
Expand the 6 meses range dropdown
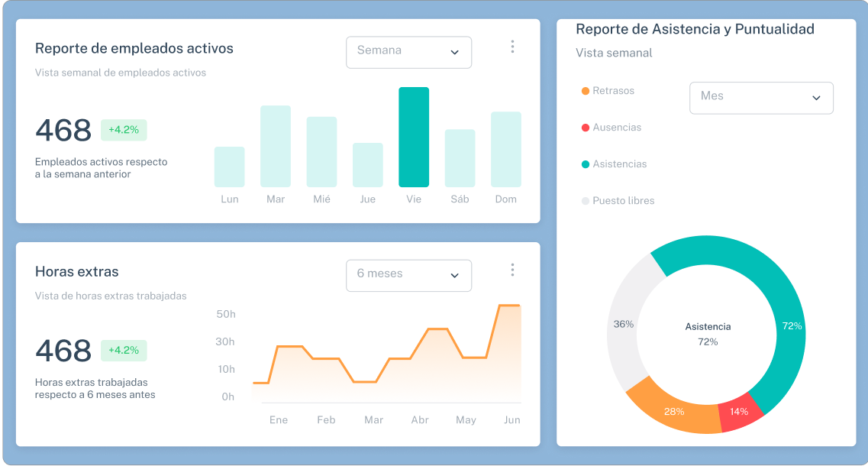(408, 275)
